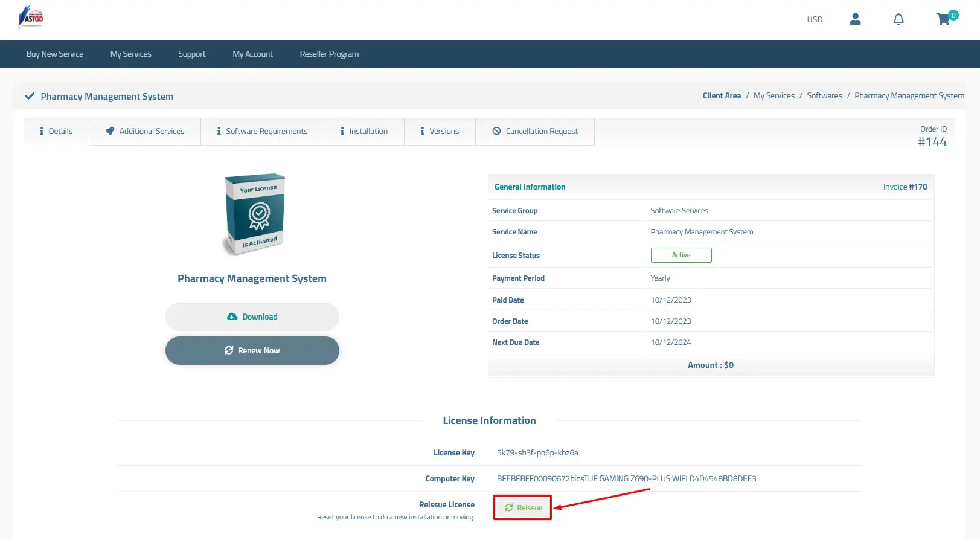Screen dimensions: 980x540
Task: Click Service Group value Software Services
Action: pyautogui.click(x=679, y=210)
